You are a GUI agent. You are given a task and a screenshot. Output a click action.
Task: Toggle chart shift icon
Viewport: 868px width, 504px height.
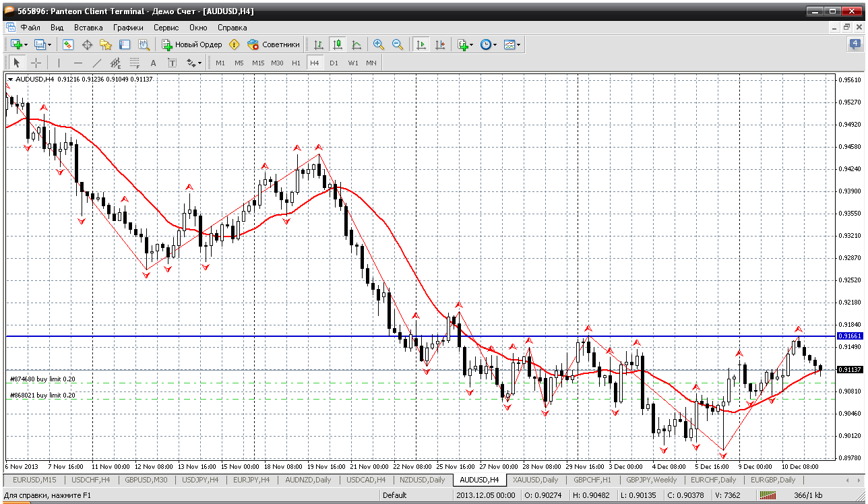click(440, 44)
